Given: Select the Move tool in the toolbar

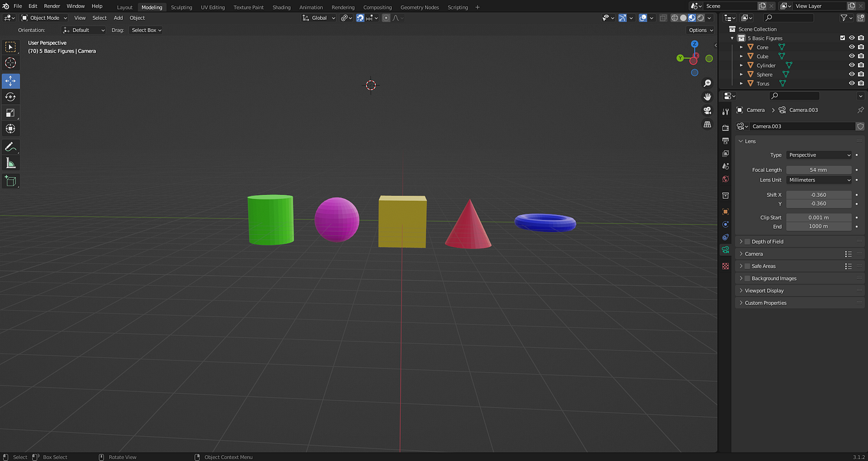Looking at the screenshot, I should coord(10,81).
